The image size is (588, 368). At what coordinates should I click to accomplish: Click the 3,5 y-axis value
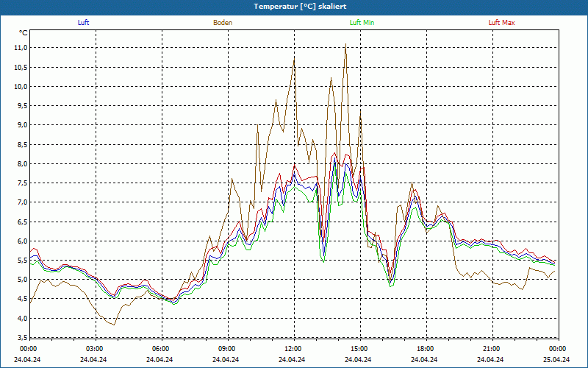tap(22, 337)
